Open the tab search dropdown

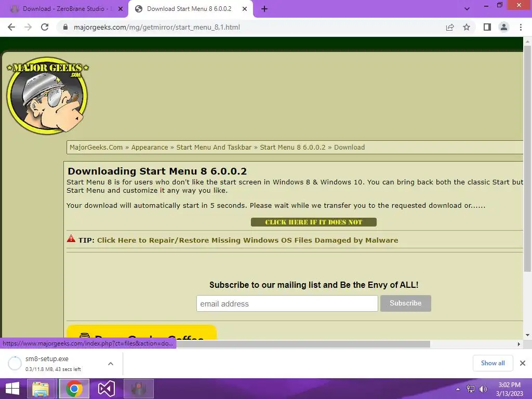tap(467, 9)
